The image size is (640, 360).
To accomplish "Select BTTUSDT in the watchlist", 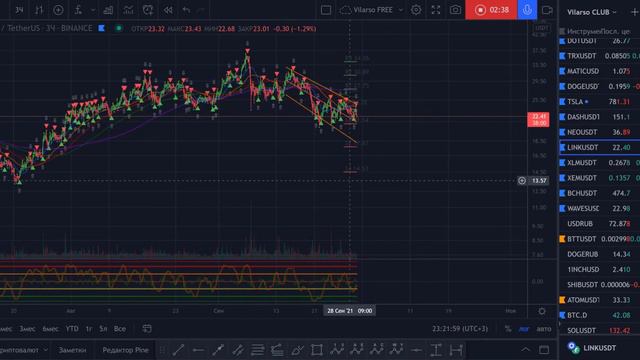I will [x=599, y=239].
